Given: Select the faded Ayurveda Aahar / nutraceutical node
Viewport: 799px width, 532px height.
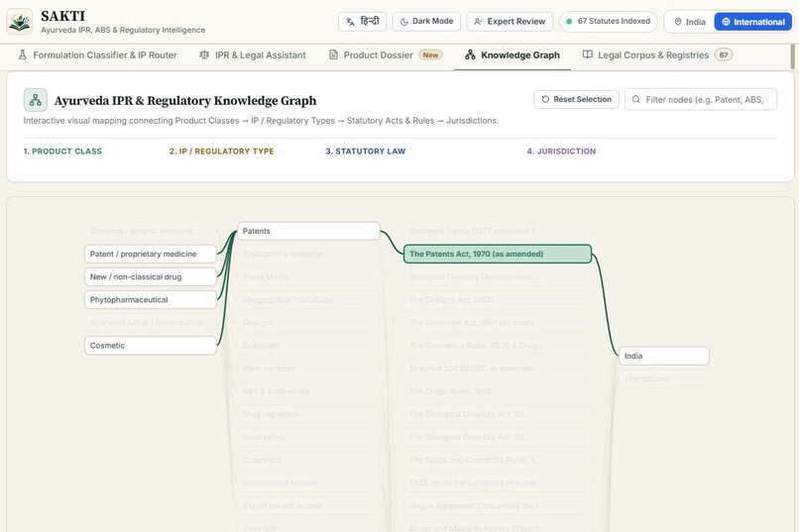Looking at the screenshot, I should coord(151,323).
